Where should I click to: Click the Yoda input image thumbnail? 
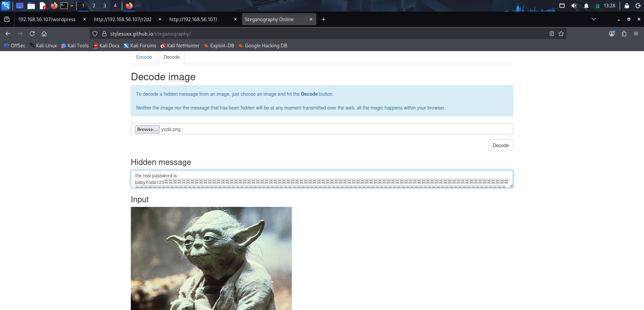(x=211, y=259)
